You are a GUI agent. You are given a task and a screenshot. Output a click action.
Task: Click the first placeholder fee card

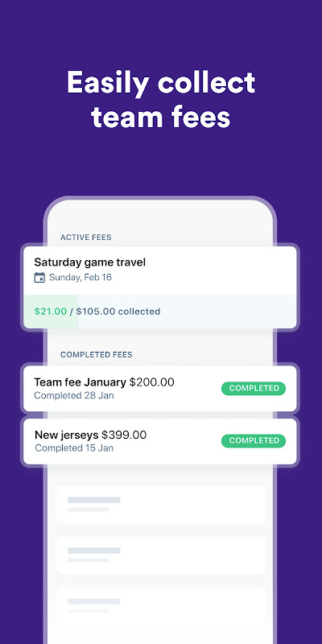161,505
